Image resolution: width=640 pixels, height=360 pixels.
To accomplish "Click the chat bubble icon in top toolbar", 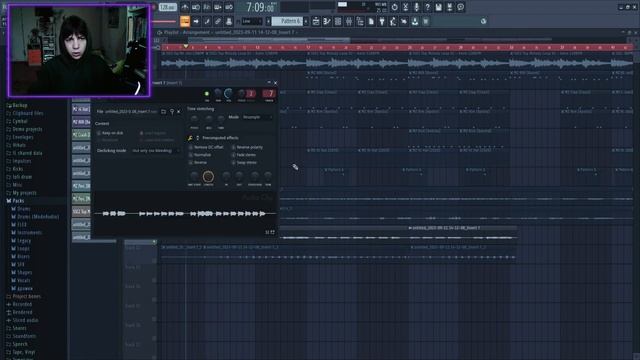I will coord(460,7).
